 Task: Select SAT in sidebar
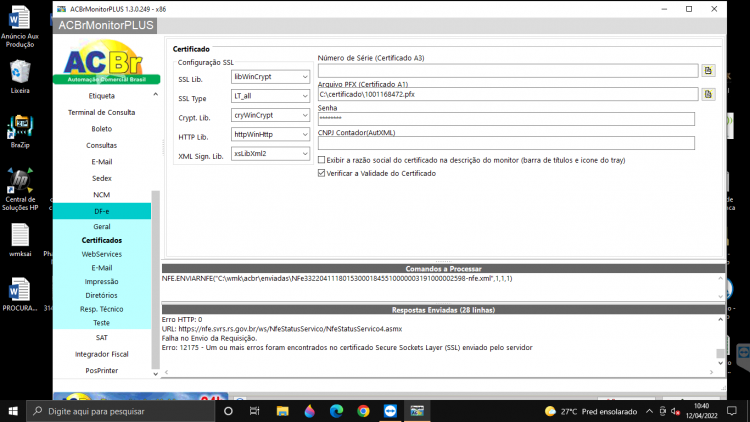tap(101, 338)
